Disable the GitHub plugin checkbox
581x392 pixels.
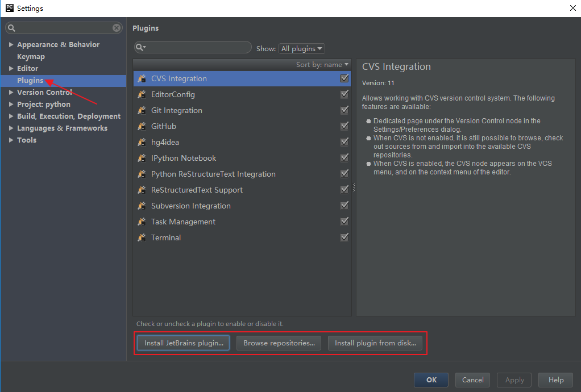pos(345,126)
